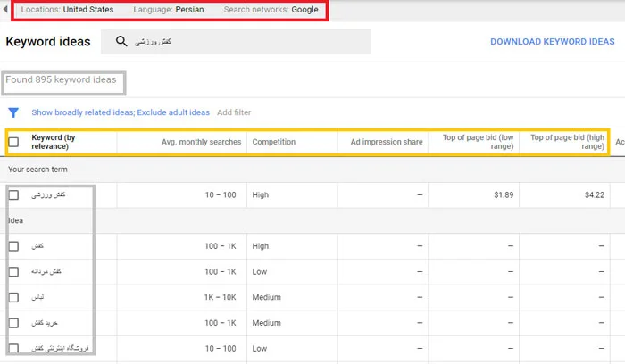Sort by Top of page bid (low range)
This screenshot has width=625, height=364.
(x=478, y=142)
